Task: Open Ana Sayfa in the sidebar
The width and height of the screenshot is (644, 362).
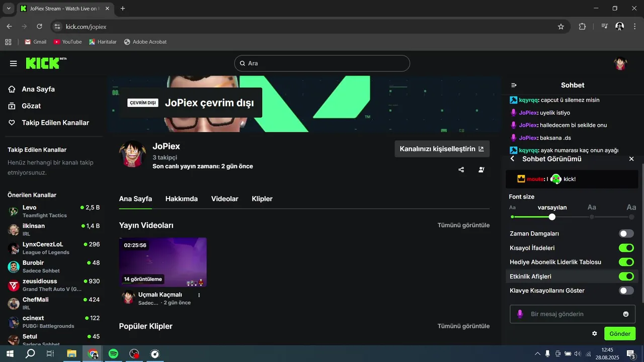Action: 38,89
